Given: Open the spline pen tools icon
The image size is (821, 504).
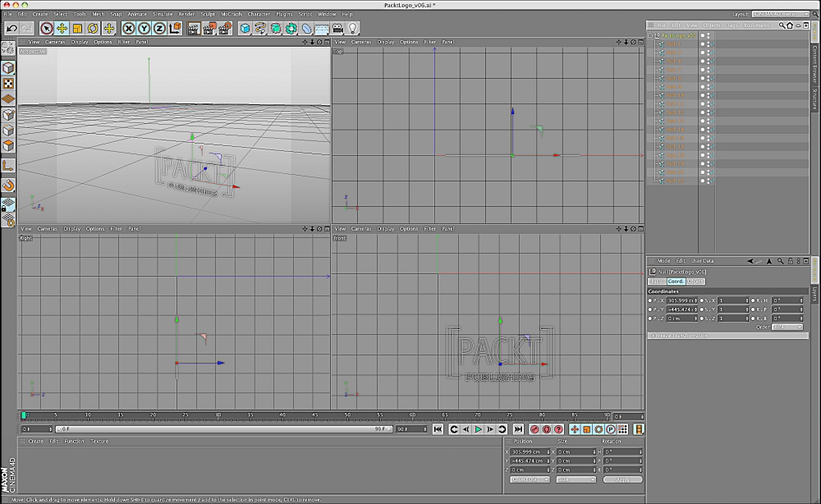Looking at the screenshot, I should click(x=260, y=28).
